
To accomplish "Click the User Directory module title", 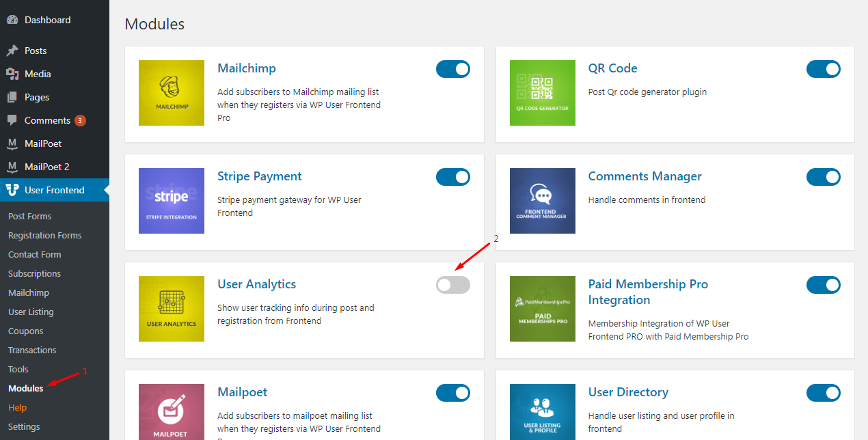I will (628, 392).
